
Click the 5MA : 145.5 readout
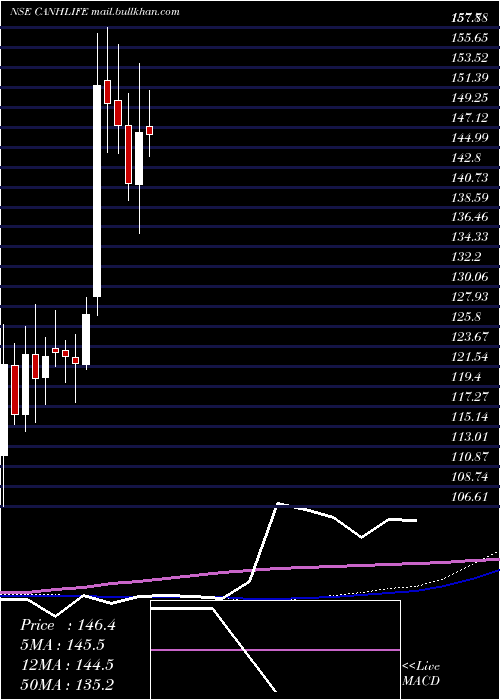click(62, 645)
